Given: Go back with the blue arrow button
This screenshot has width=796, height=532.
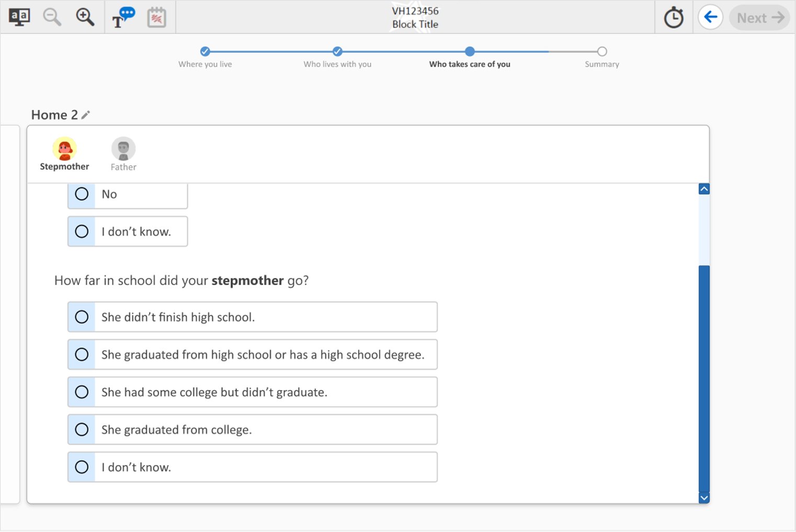Looking at the screenshot, I should click(710, 17).
